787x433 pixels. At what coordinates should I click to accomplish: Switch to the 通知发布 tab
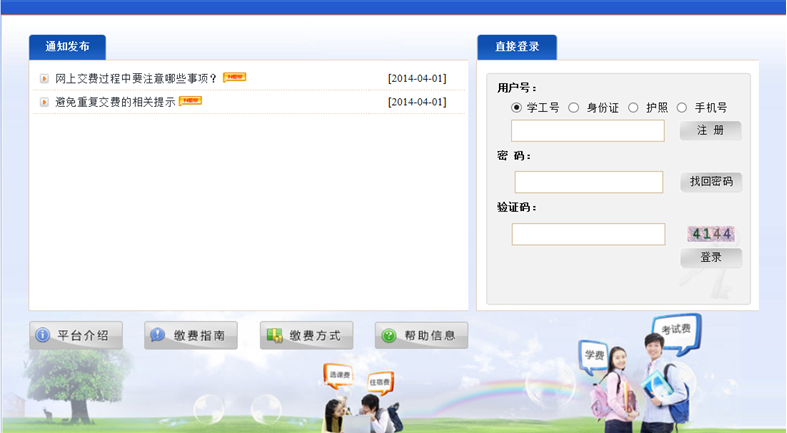coord(67,47)
